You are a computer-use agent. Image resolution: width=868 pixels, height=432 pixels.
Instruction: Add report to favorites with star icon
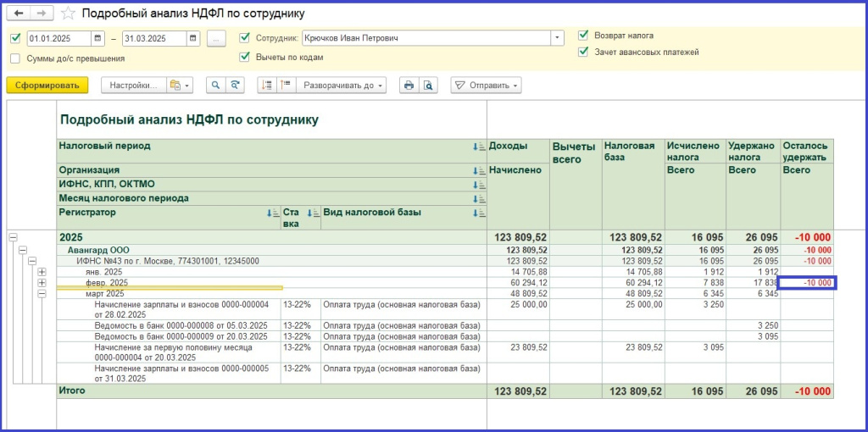69,14
